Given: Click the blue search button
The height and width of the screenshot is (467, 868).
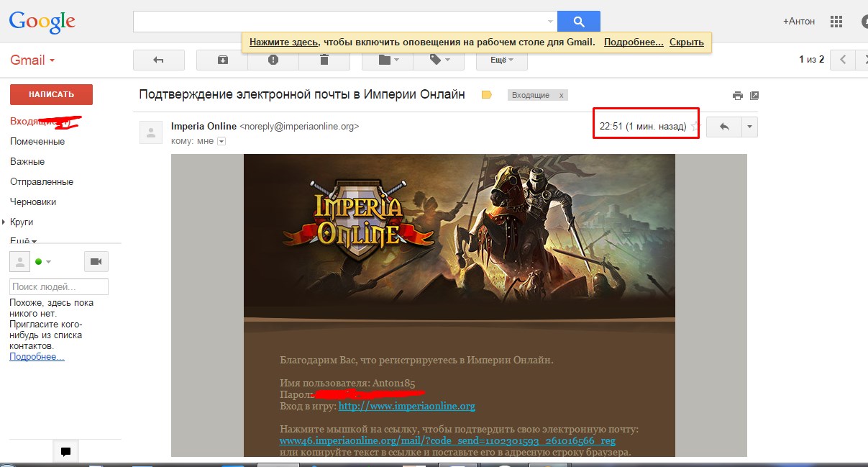Looking at the screenshot, I should [x=578, y=21].
